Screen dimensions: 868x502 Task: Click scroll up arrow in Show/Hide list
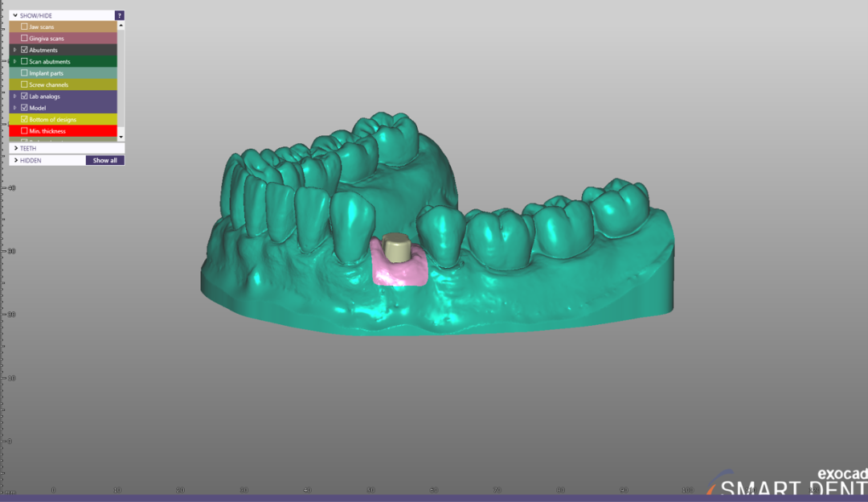tap(121, 25)
